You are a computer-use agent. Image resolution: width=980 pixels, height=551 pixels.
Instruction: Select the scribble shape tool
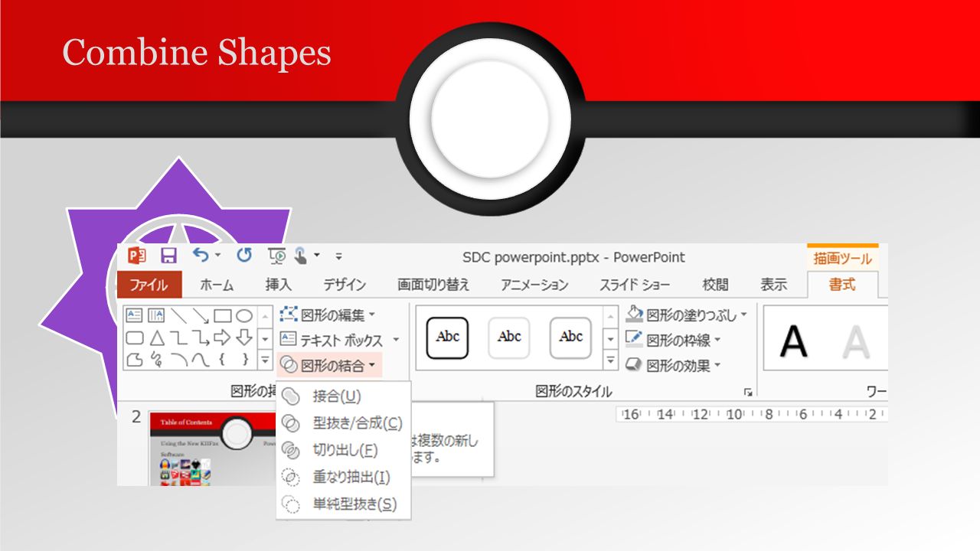(x=156, y=359)
